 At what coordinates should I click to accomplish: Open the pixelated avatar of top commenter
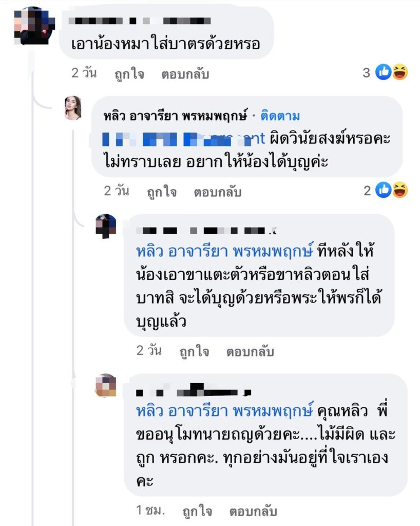[x=34, y=26]
